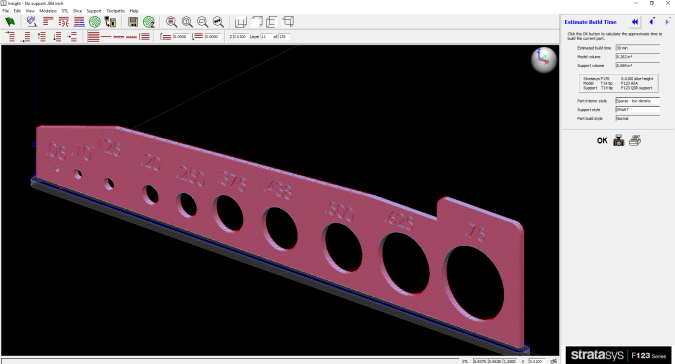Click the green flag Finish icon
The width and height of the screenshot is (675, 364).
point(10,22)
